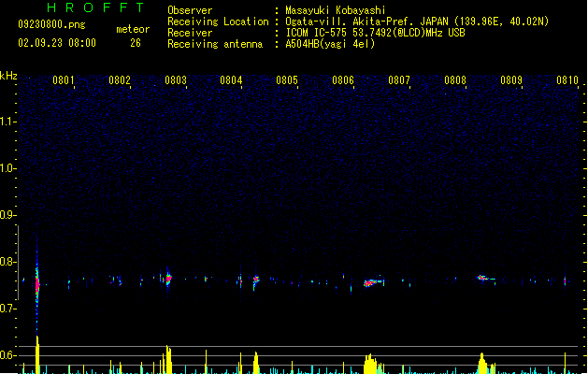Click the 0809 time marker
The width and height of the screenshot is (588, 374).
511,80
